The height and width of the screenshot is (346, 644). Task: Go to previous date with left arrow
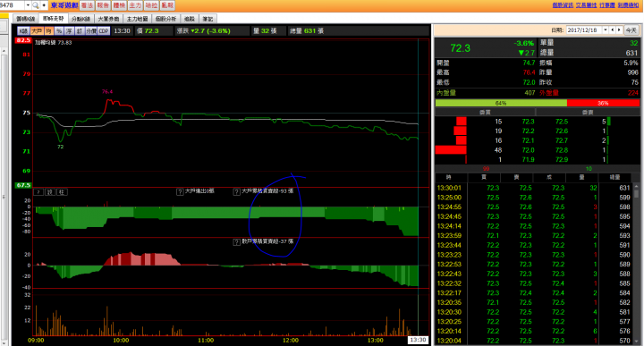pos(613,30)
